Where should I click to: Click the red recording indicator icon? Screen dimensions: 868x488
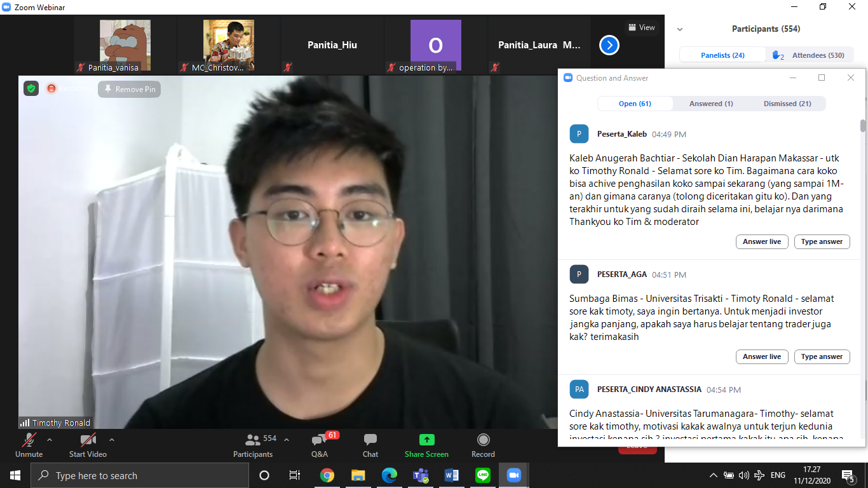click(51, 88)
